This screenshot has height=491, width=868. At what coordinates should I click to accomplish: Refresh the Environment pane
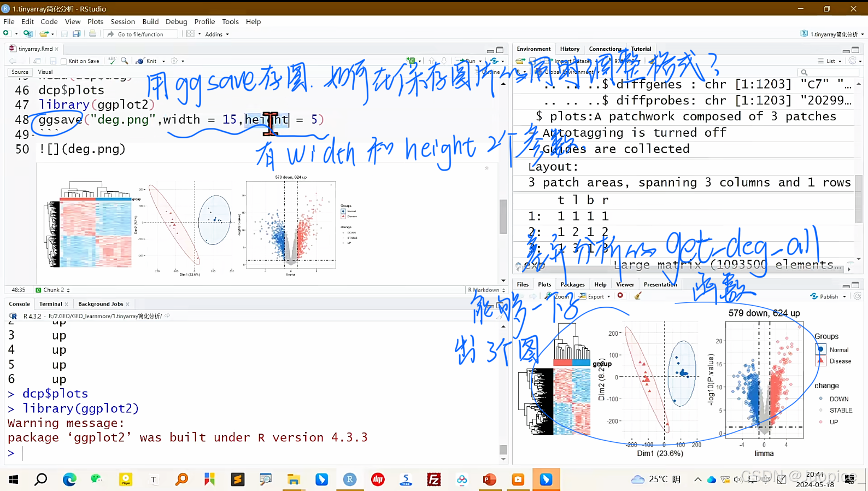(853, 61)
